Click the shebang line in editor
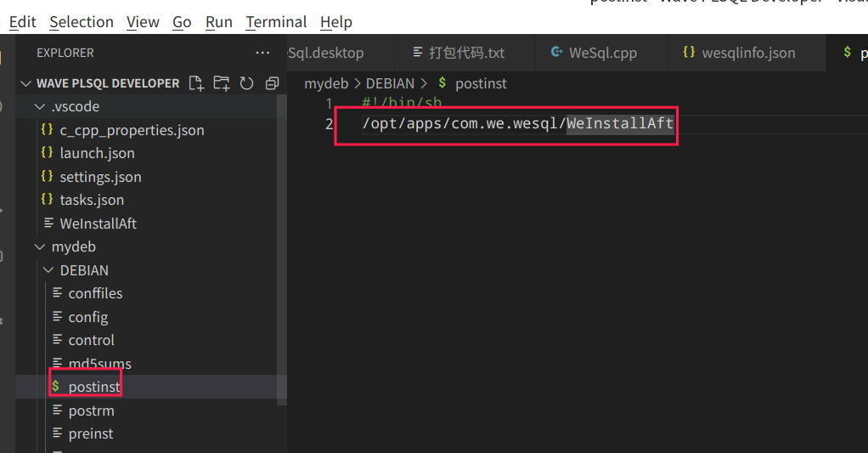This screenshot has height=453, width=868. coord(402,103)
